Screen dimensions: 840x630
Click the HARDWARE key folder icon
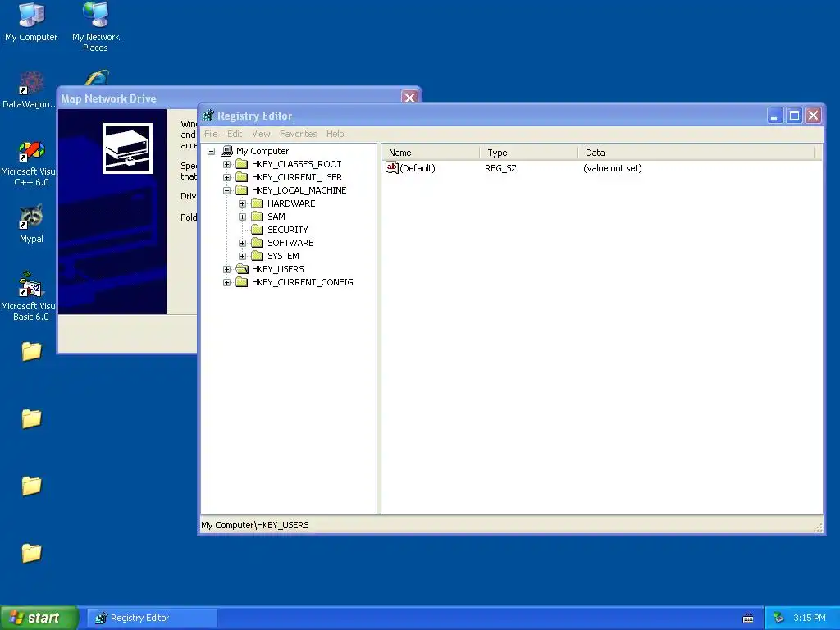coord(258,203)
